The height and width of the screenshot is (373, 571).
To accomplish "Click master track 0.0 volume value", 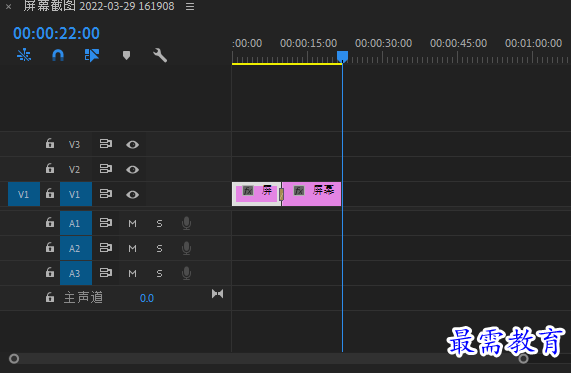I will click(147, 298).
